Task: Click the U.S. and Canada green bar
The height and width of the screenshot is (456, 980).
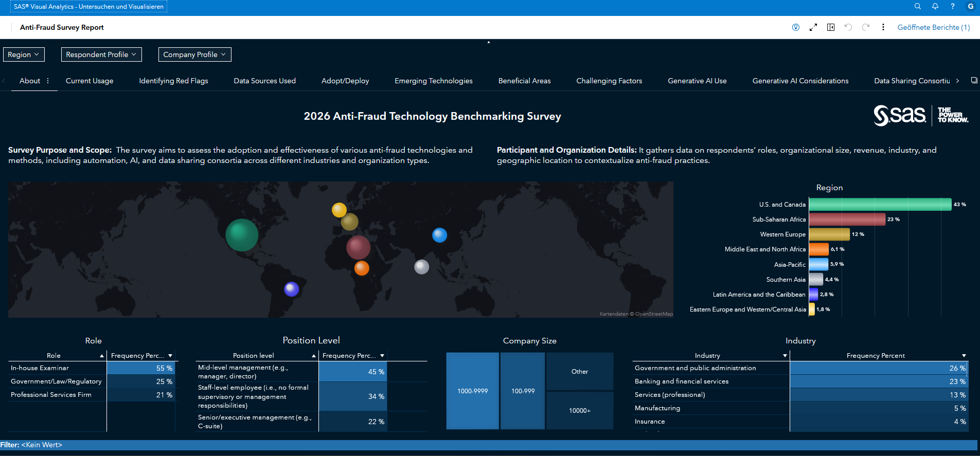Action: tap(880, 205)
